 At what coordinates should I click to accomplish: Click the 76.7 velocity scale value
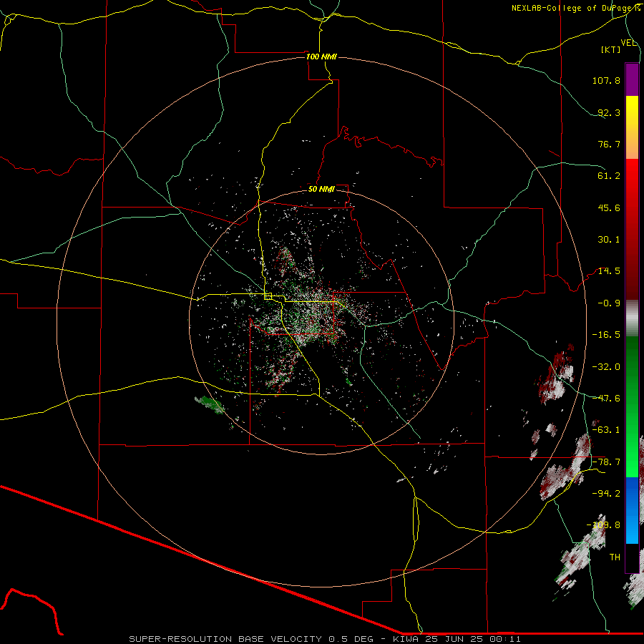[x=609, y=144]
